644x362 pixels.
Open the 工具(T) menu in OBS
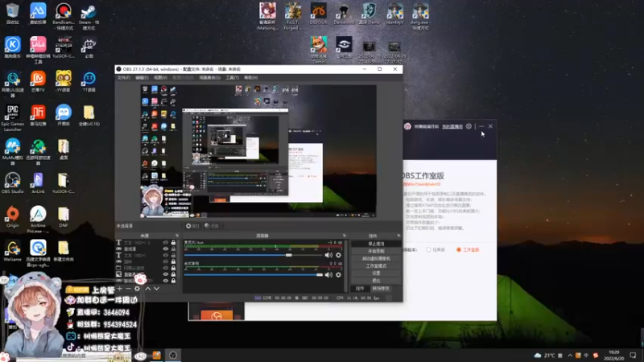pos(232,77)
